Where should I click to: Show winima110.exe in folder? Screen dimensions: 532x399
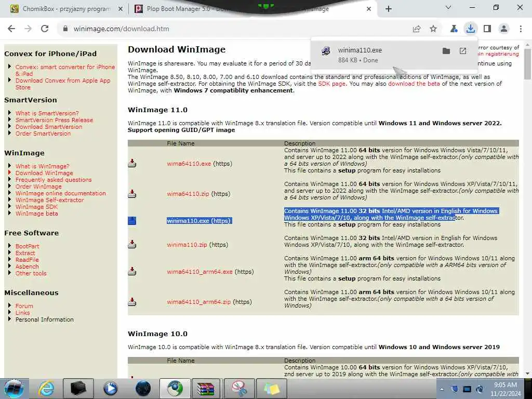446,51
